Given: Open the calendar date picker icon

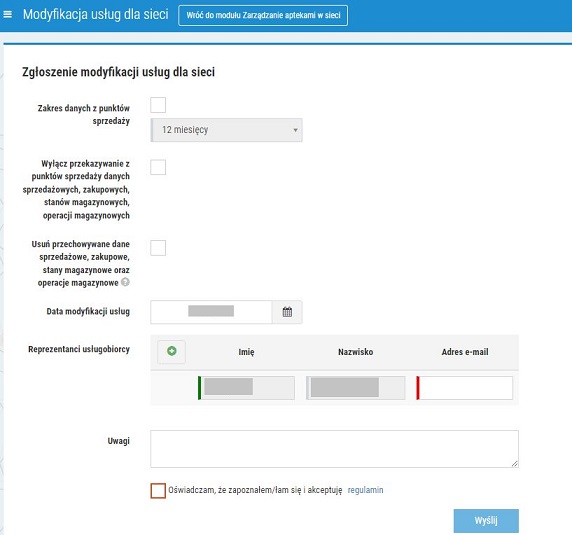Looking at the screenshot, I should pos(287,312).
